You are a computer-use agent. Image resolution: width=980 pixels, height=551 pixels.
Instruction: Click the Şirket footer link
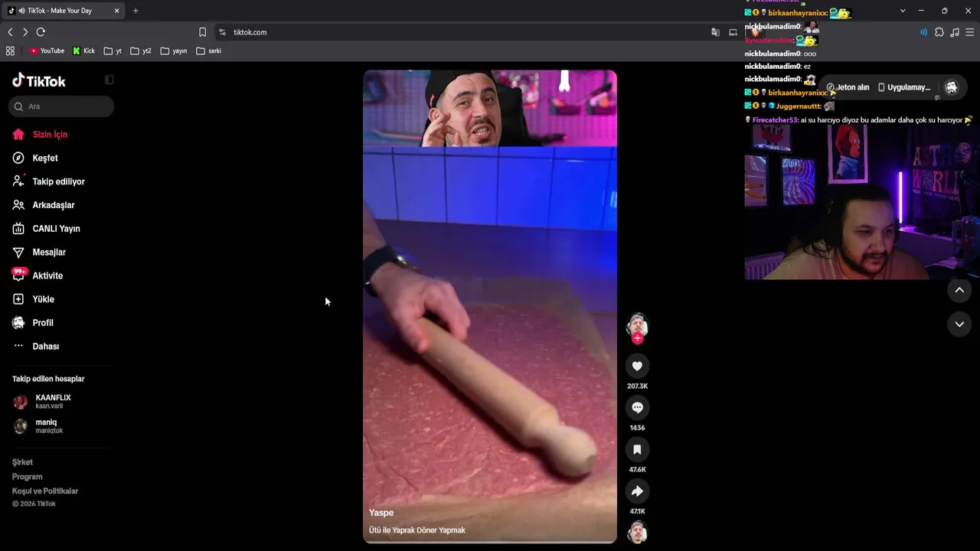click(x=22, y=462)
